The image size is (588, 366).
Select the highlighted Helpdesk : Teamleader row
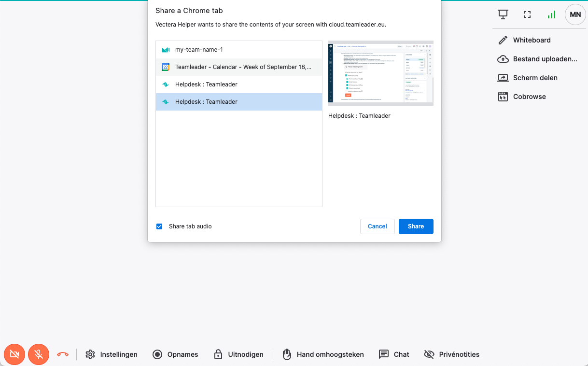pyautogui.click(x=239, y=102)
